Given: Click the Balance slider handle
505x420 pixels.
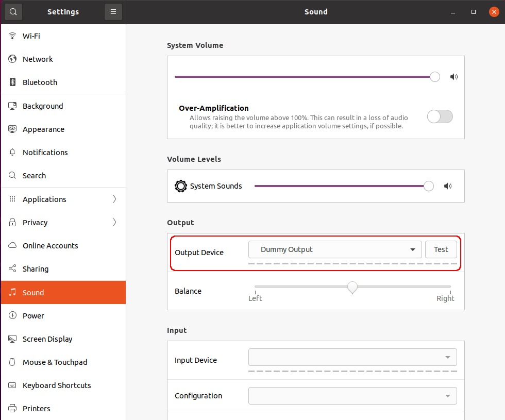Looking at the screenshot, I should tap(352, 287).
